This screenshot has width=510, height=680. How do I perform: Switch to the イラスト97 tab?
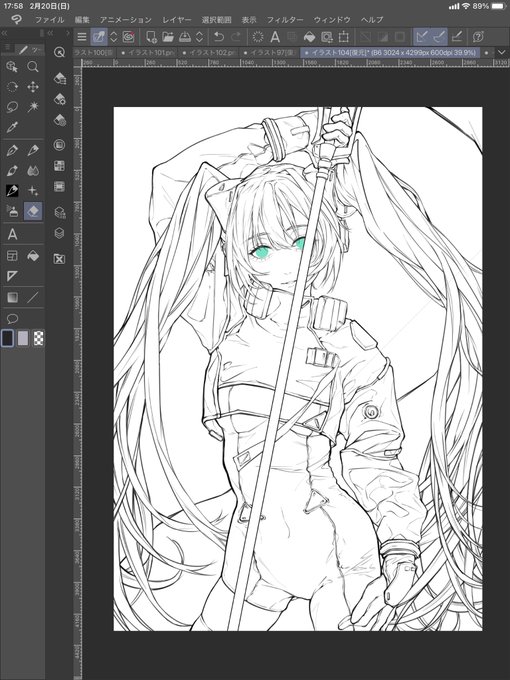pos(270,52)
